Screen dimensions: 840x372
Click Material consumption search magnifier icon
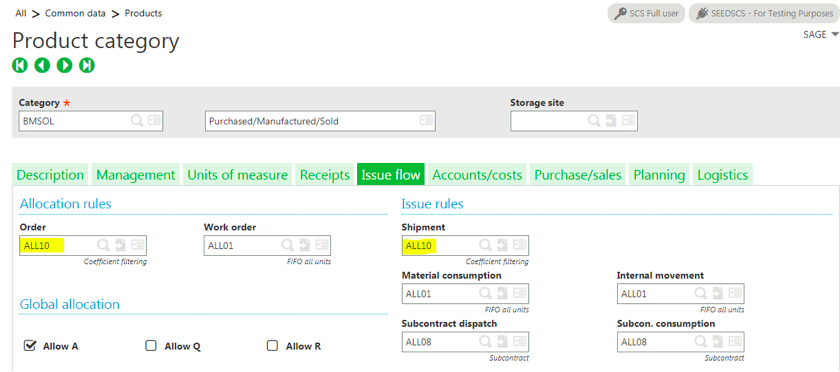485,293
